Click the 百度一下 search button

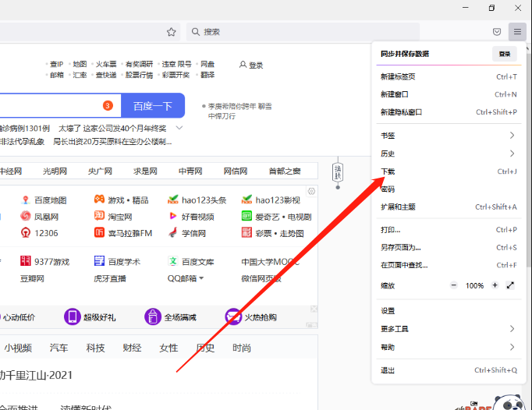(153, 106)
